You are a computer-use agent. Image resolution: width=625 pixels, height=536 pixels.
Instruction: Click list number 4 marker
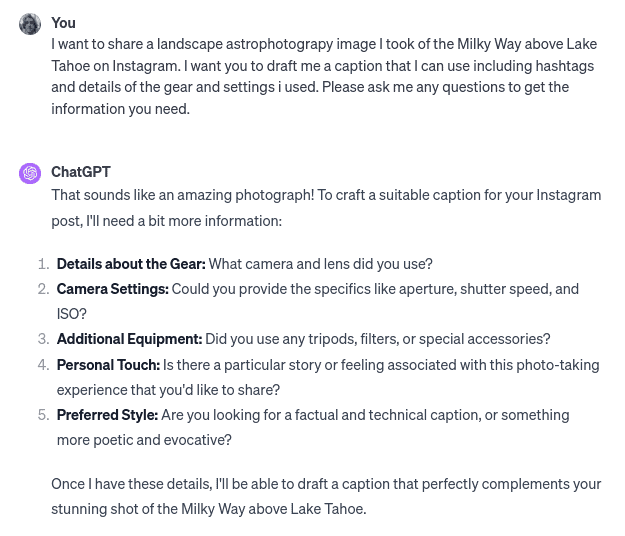pyautogui.click(x=43, y=365)
